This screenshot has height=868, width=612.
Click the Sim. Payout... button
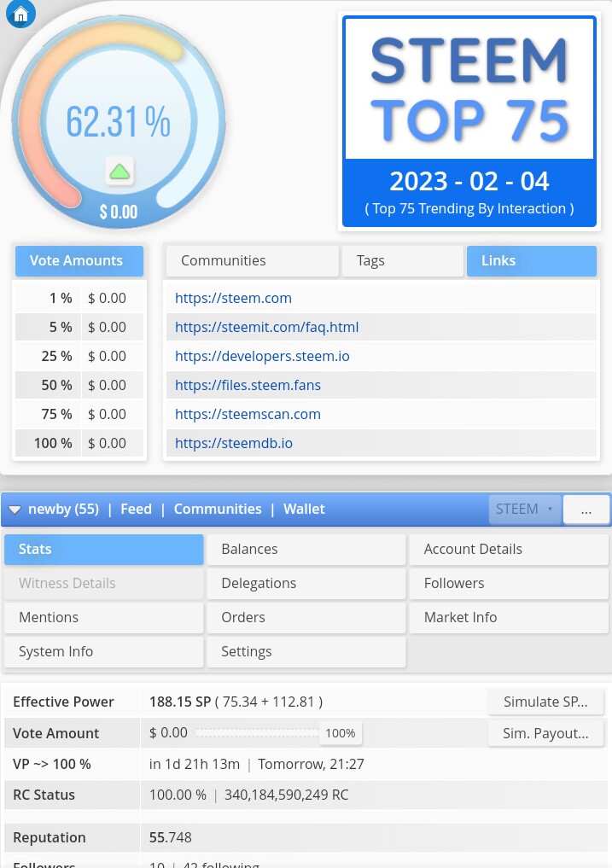tap(545, 733)
